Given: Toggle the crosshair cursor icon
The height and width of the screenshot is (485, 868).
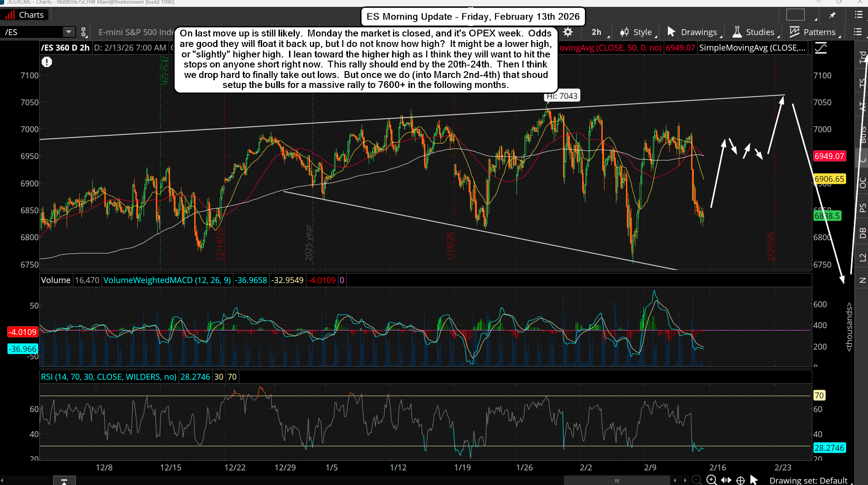Looking at the screenshot, I should pyautogui.click(x=741, y=480).
